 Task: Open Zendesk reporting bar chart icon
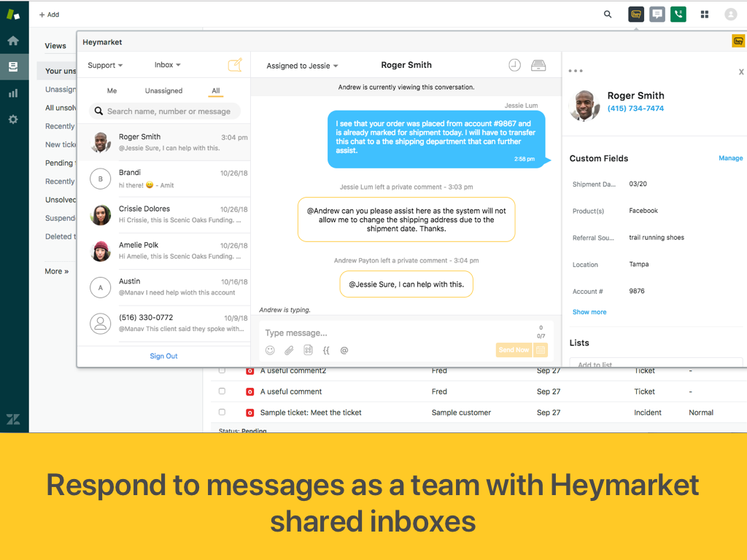tap(13, 93)
